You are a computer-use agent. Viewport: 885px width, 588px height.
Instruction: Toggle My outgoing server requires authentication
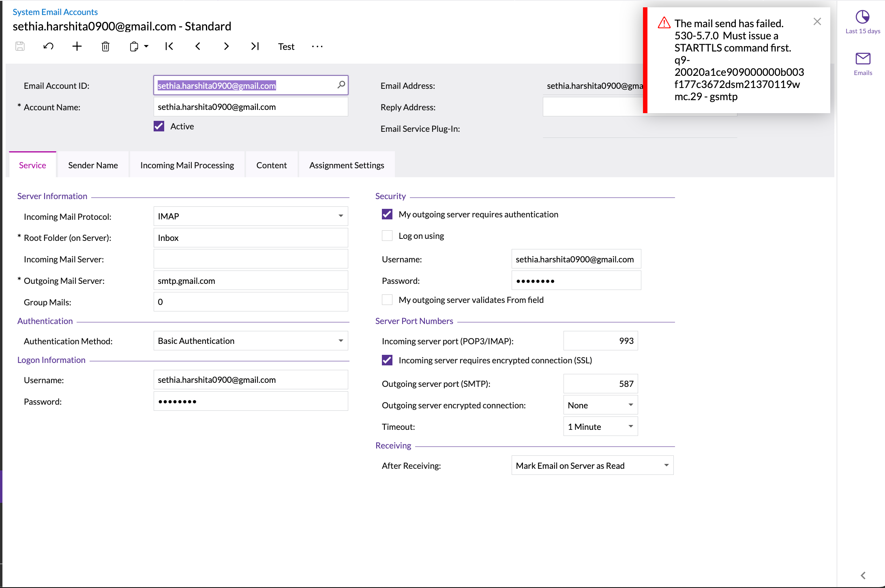click(386, 214)
